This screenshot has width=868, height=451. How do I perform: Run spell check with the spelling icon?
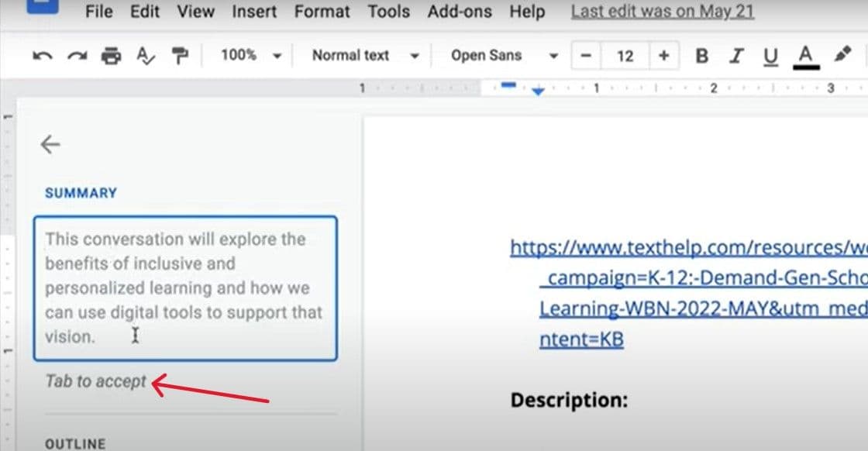145,56
